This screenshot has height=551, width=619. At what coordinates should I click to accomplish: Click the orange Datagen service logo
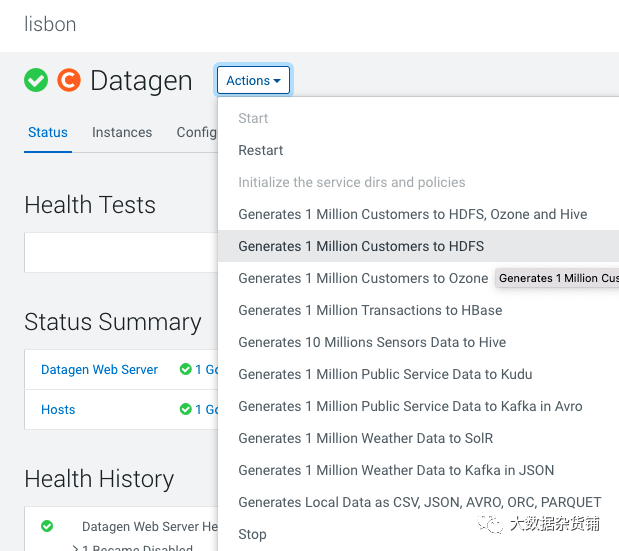69,80
